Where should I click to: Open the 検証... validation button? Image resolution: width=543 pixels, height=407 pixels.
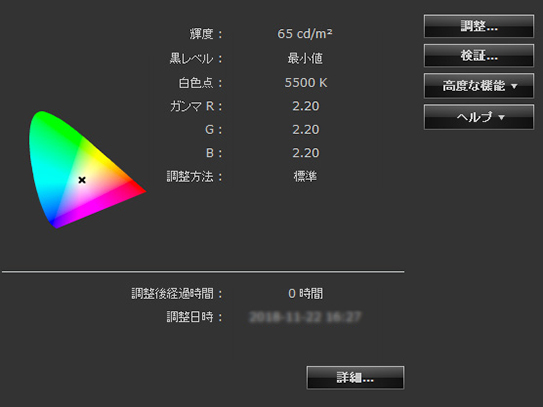479,55
